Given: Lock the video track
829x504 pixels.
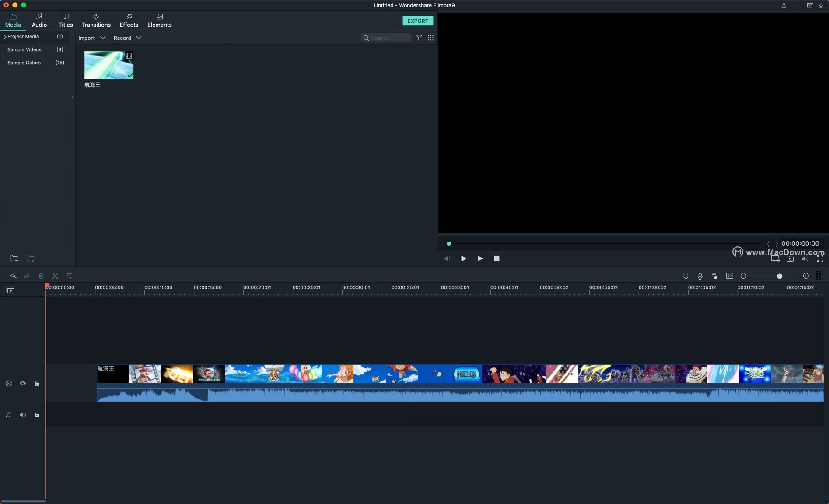Looking at the screenshot, I should point(37,383).
